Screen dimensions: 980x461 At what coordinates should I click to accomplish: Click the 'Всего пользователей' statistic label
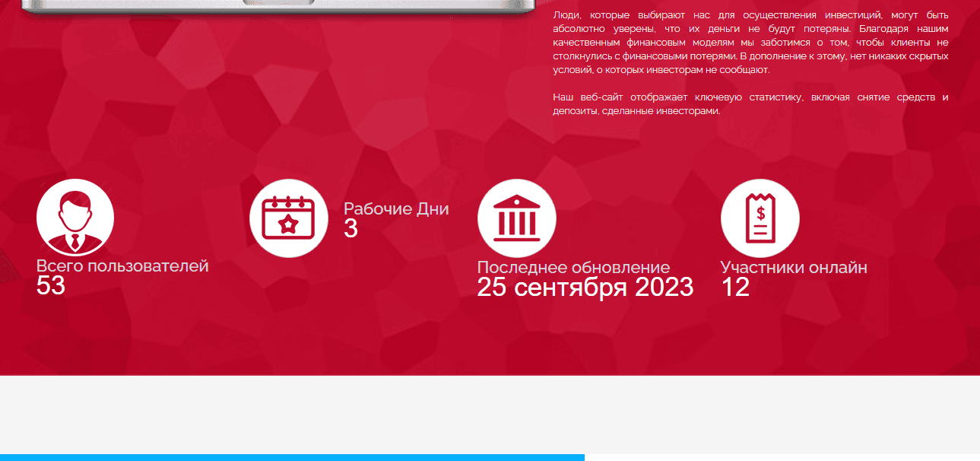click(122, 266)
